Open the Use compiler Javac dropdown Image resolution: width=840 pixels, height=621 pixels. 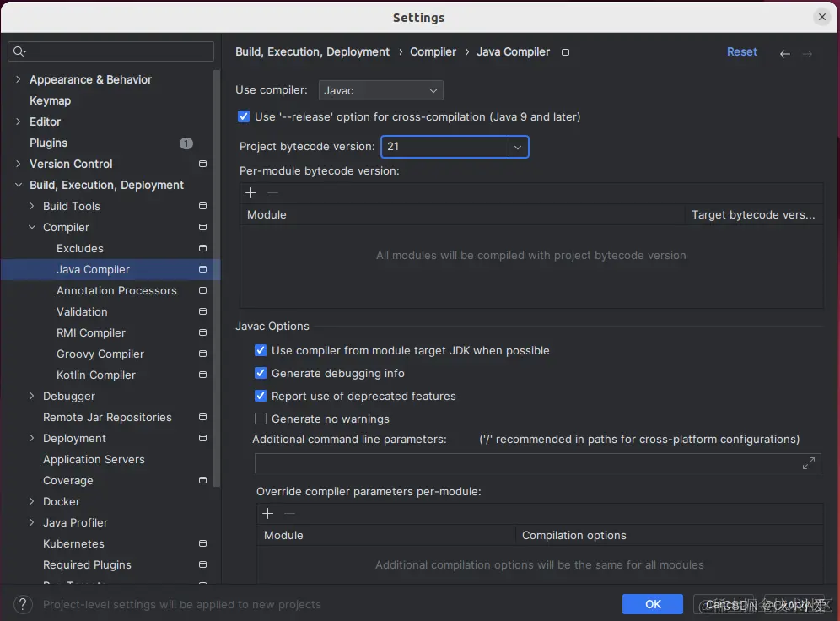point(381,90)
